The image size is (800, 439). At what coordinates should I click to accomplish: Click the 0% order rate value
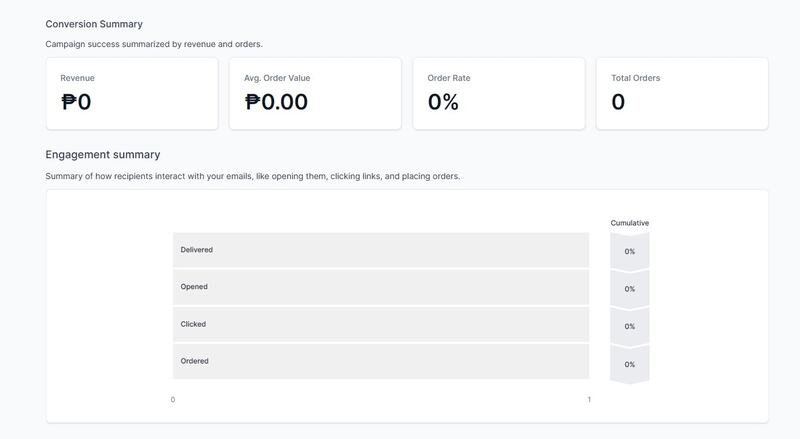point(443,102)
